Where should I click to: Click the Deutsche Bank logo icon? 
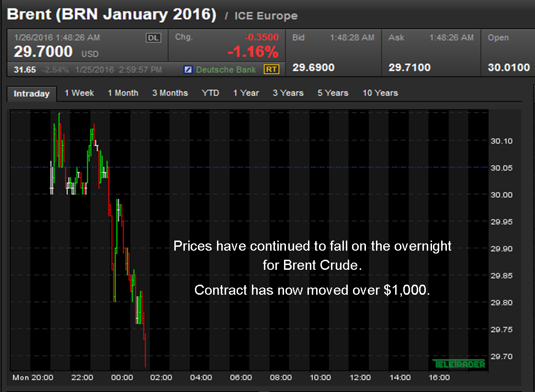pos(188,70)
